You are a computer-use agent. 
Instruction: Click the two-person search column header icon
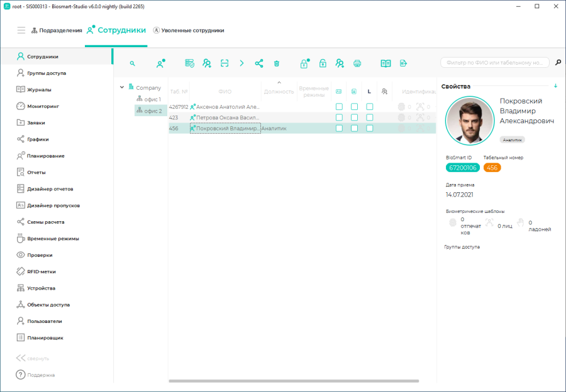tap(384, 92)
